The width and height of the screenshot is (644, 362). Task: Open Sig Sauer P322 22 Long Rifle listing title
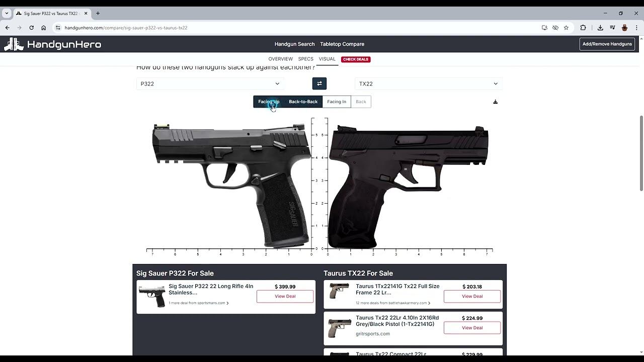point(211,289)
